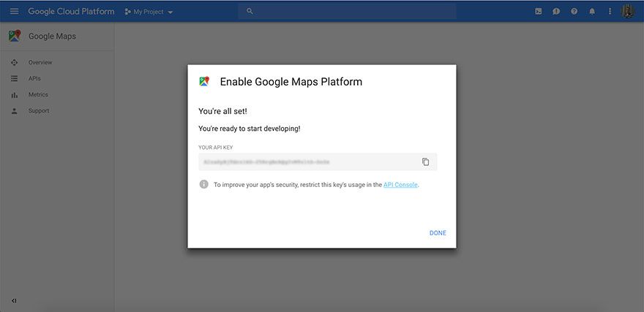This screenshot has width=644, height=312.
Task: Open notifications bell icon
Action: 592,12
